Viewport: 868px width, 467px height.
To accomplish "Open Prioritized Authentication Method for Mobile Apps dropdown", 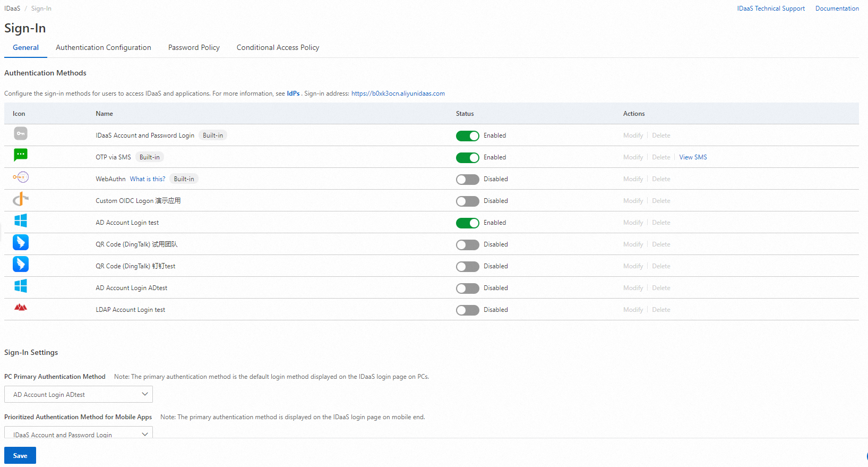I will click(x=79, y=432).
